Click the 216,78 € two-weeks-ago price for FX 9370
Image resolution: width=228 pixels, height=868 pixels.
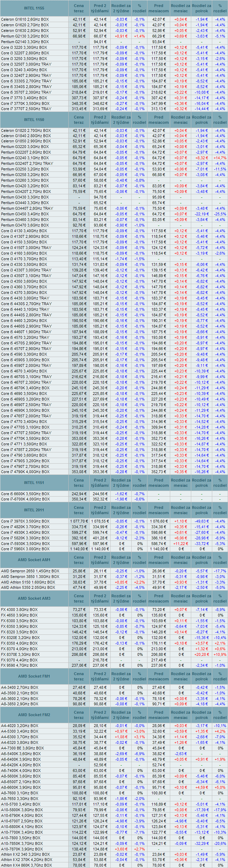click(x=100, y=660)
